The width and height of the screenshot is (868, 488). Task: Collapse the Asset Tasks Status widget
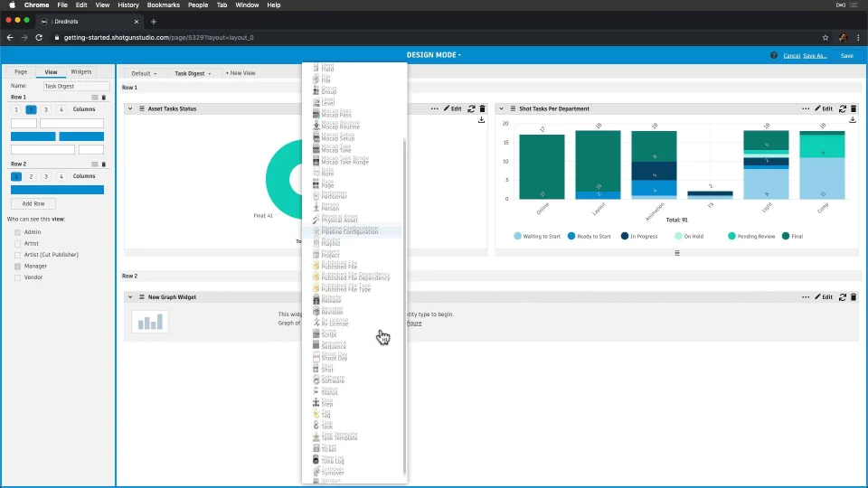pos(130,109)
